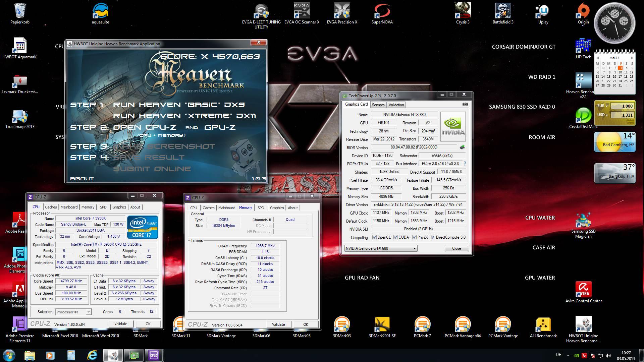Open Internet Explorer from taskbar
This screenshot has width=644, height=362.
coord(92,355)
